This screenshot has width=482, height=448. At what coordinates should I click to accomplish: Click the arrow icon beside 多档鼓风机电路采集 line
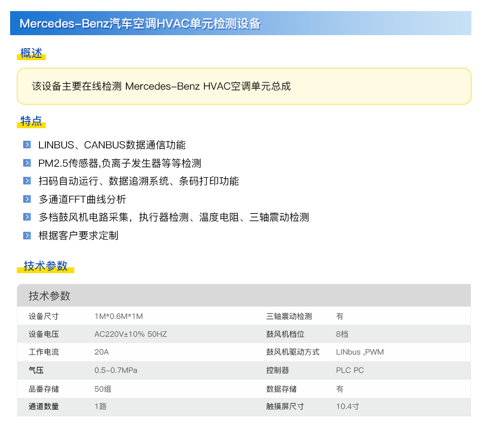(x=27, y=217)
